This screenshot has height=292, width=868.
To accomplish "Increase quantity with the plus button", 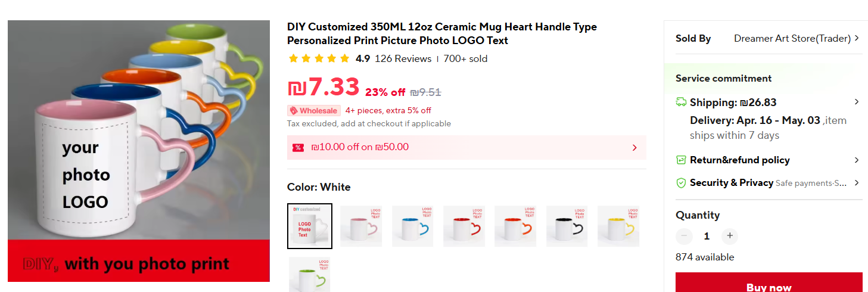I will tap(730, 236).
